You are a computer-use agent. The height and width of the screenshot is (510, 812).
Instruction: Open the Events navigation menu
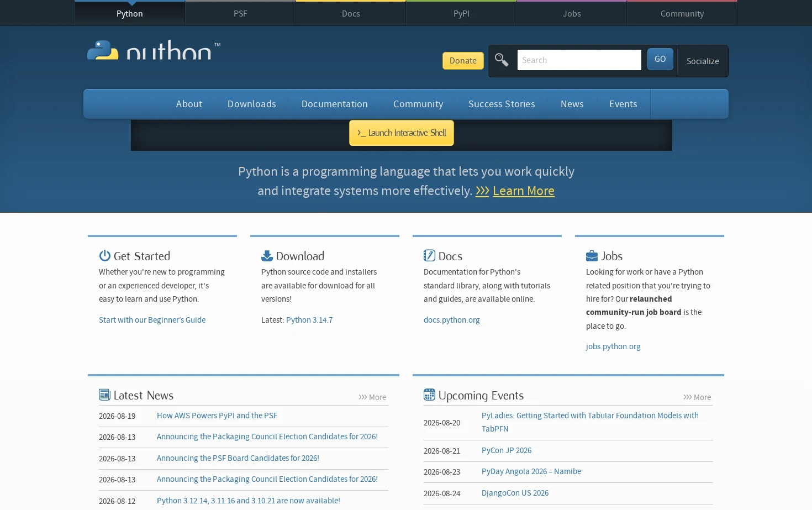tap(623, 104)
